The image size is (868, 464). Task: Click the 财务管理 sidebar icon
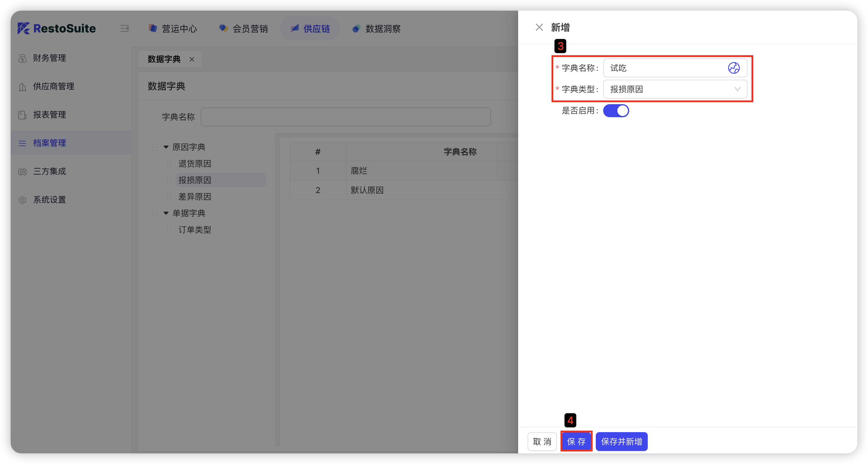coord(22,58)
